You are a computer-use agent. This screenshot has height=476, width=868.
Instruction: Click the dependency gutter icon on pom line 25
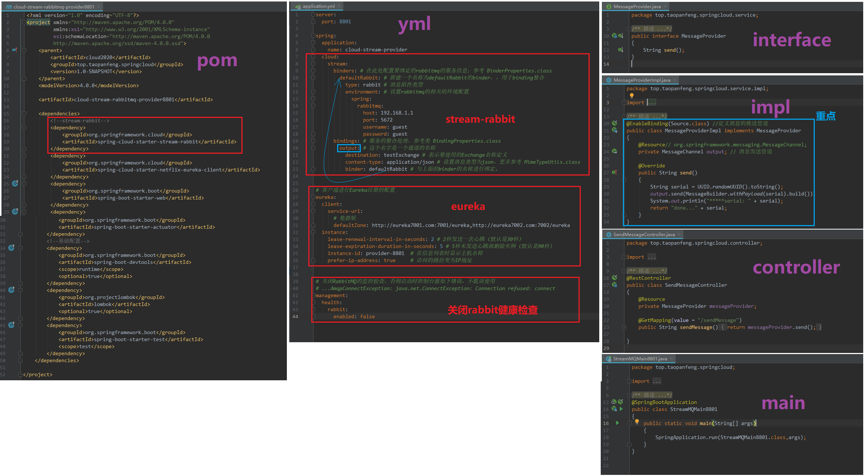15,183
